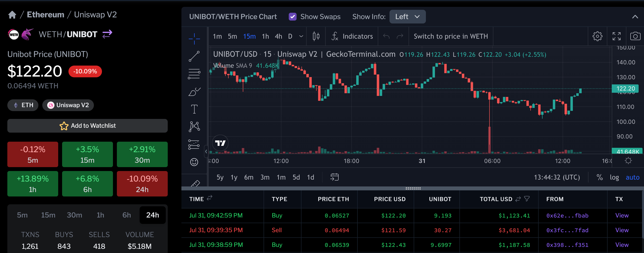This screenshot has width=644, height=253.
Task: Expand the timeframe interval dropdown arrow
Action: 301,36
